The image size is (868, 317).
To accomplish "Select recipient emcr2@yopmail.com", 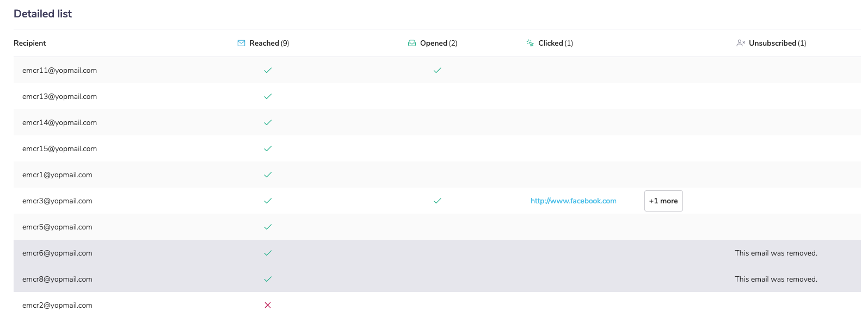I will click(57, 305).
